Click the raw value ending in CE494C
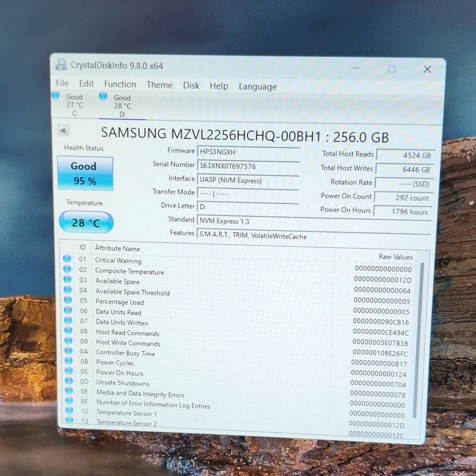The height and width of the screenshot is (476, 476). (380, 333)
